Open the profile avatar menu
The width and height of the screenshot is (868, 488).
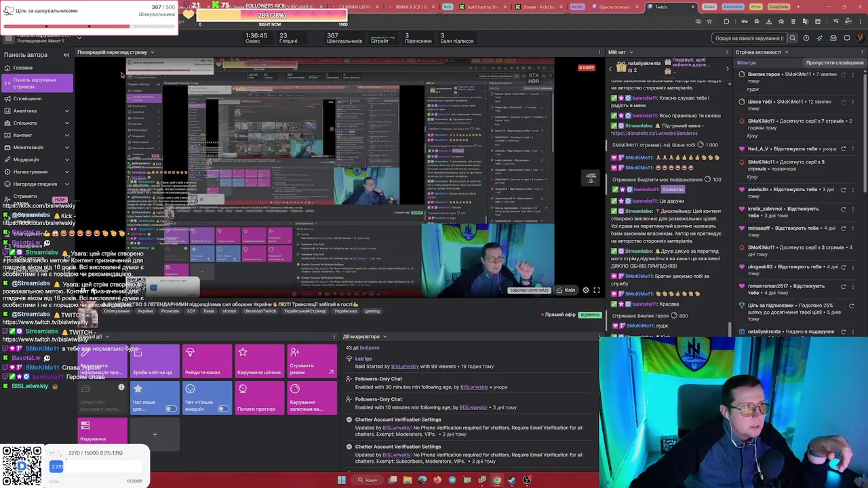tap(860, 38)
